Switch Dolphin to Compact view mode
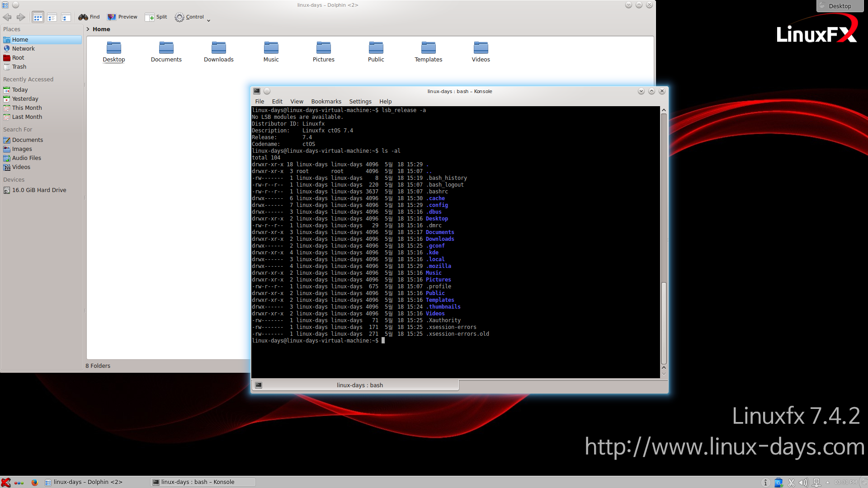The image size is (868, 488). pos(52,17)
